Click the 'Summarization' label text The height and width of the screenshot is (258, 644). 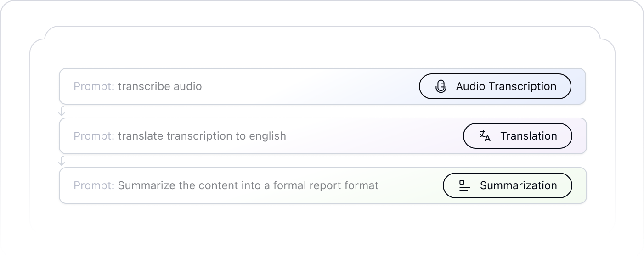pyautogui.click(x=519, y=185)
